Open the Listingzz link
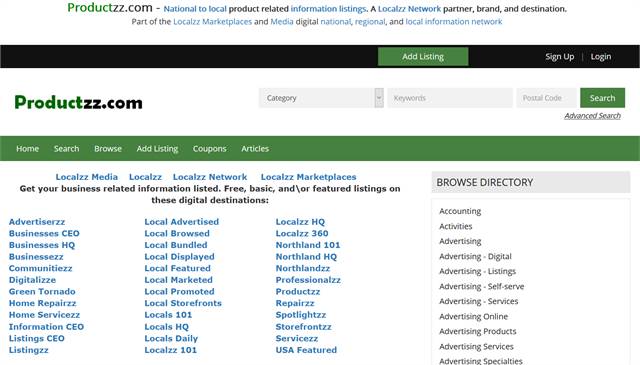 (x=29, y=350)
